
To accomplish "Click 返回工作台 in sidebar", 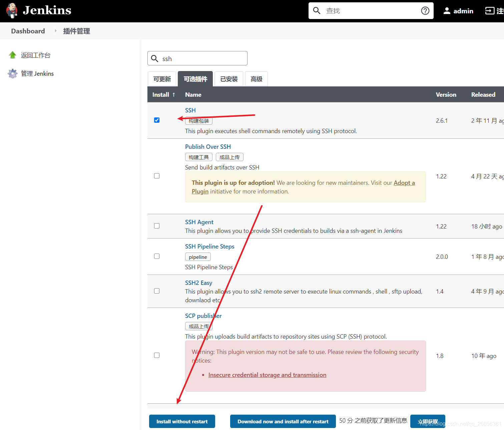I will pyautogui.click(x=36, y=55).
